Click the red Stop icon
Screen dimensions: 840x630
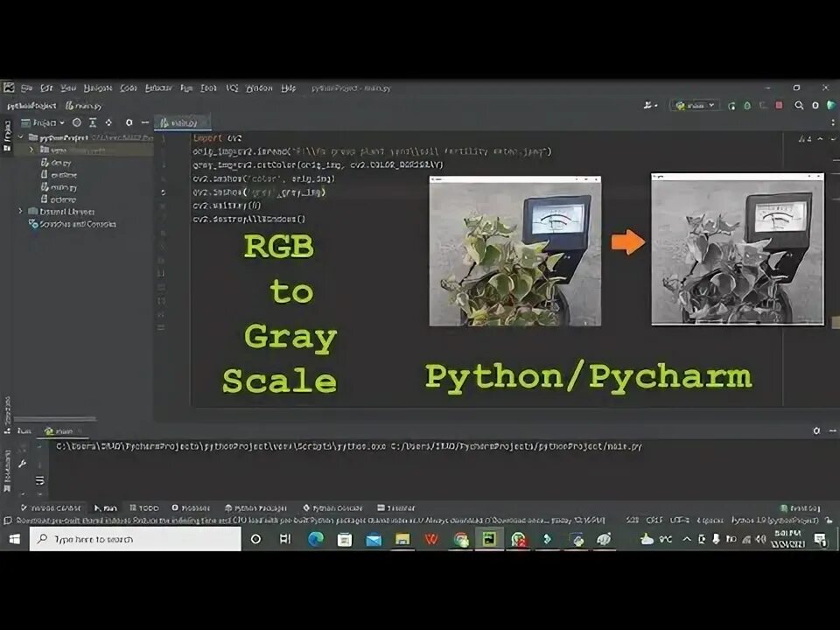pyautogui.click(x=780, y=106)
